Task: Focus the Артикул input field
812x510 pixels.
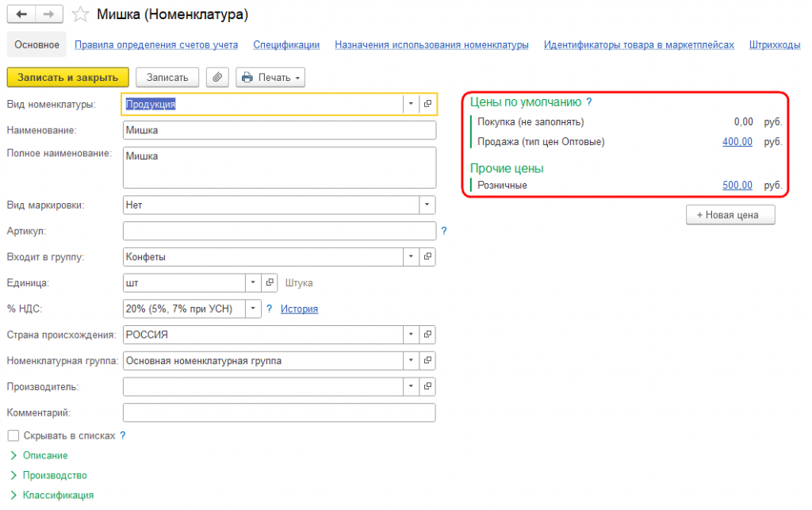Action: (x=280, y=231)
